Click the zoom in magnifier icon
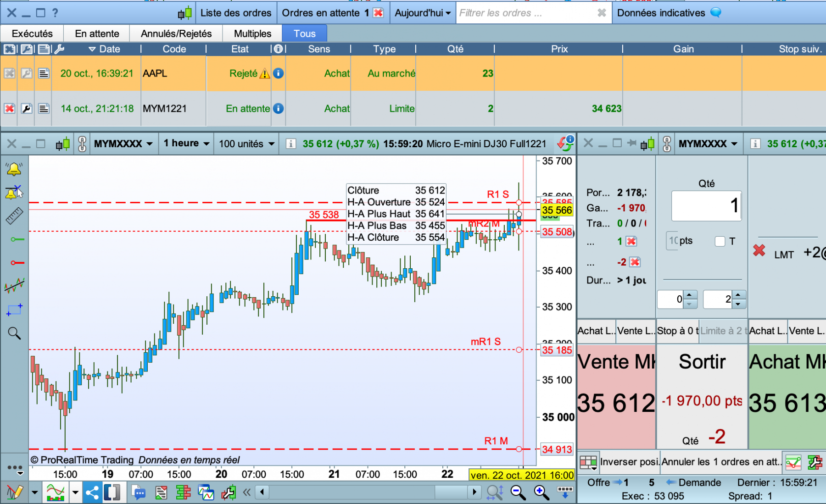Screen dimensions: 826x504 (x=541, y=493)
